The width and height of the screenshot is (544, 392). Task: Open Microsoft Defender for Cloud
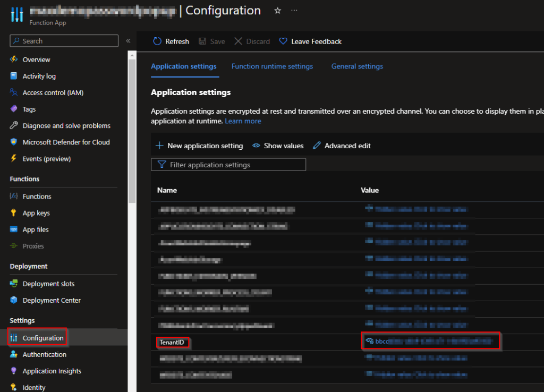tap(66, 142)
